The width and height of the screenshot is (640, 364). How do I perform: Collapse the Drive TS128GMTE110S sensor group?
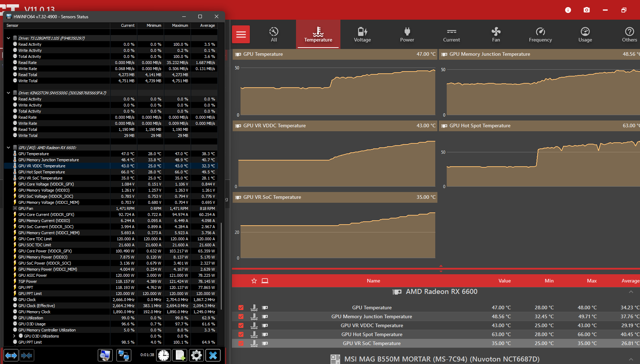click(x=8, y=38)
